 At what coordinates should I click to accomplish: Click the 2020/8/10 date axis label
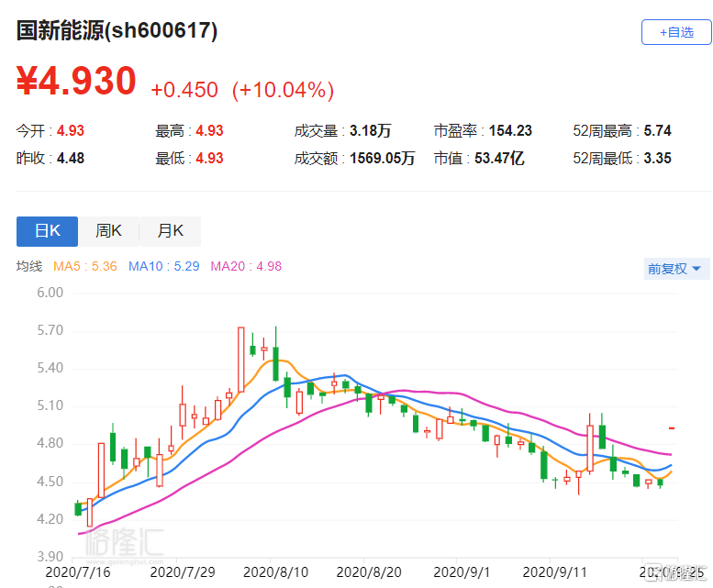[275, 572]
